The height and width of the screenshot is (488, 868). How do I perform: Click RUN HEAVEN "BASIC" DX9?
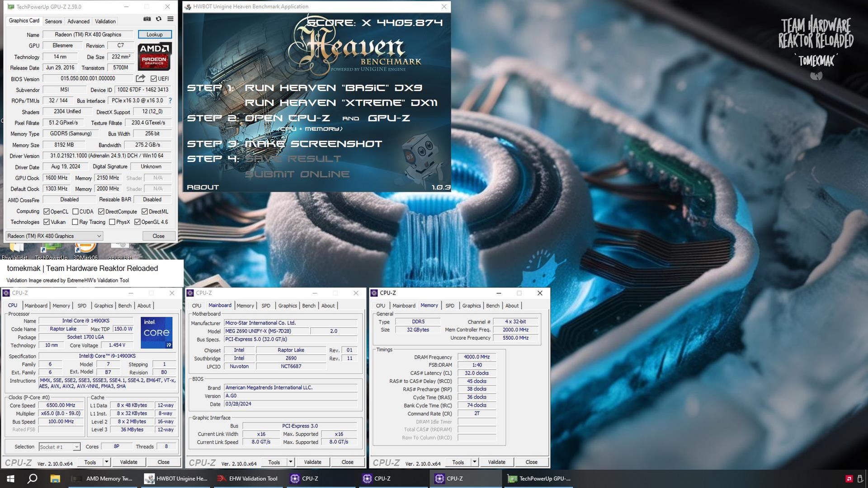click(333, 88)
